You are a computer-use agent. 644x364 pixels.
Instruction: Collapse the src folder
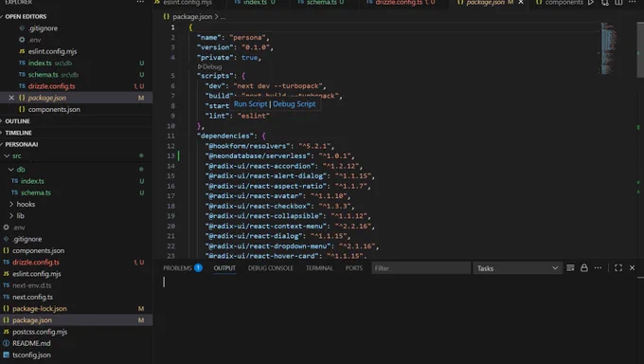coord(7,155)
